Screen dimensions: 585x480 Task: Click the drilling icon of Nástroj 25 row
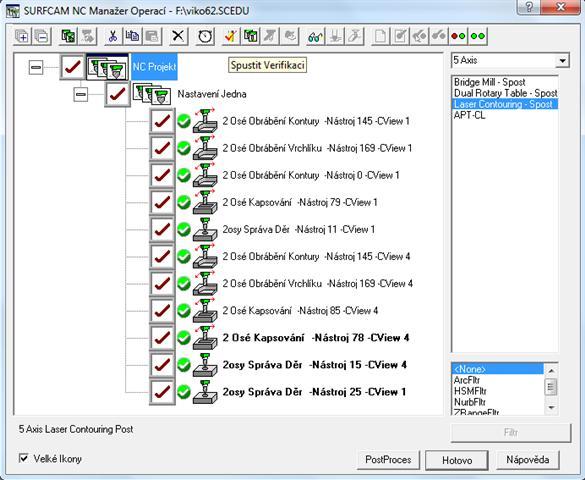(x=205, y=392)
